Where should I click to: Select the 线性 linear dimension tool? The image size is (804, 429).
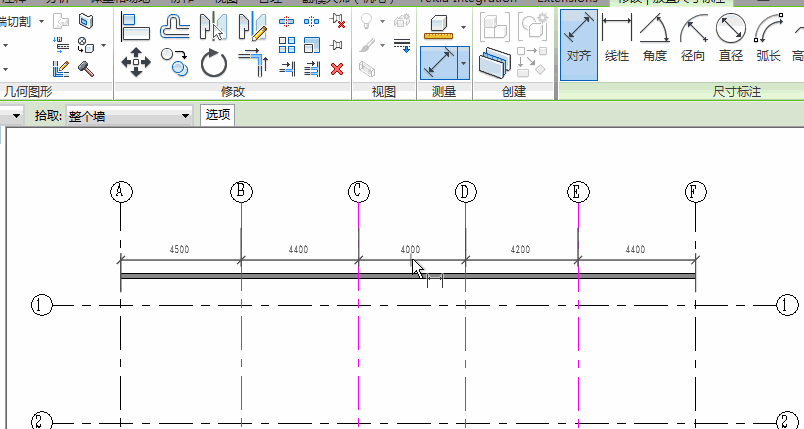pyautogui.click(x=616, y=42)
